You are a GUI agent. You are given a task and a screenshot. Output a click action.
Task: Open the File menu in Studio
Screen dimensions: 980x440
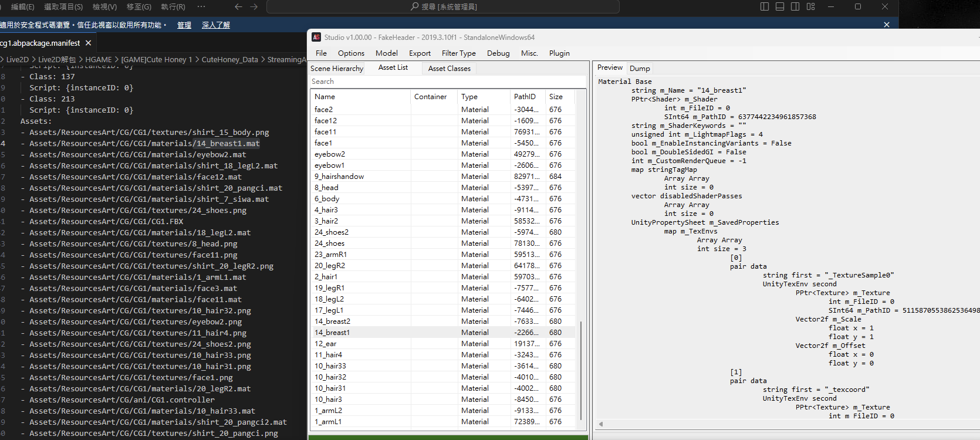click(x=321, y=53)
